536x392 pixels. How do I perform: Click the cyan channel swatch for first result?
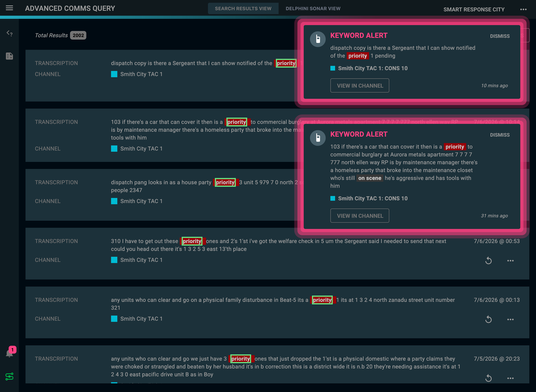(x=114, y=74)
